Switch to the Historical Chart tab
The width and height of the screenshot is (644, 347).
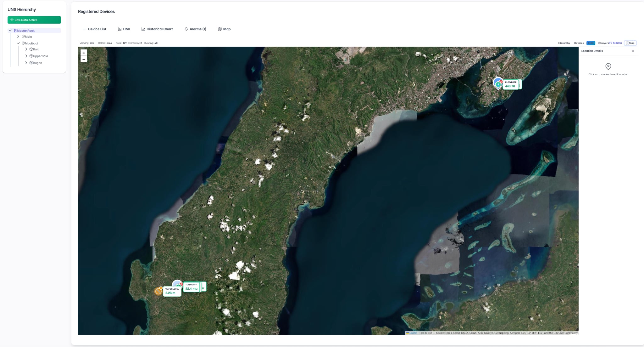pos(157,29)
